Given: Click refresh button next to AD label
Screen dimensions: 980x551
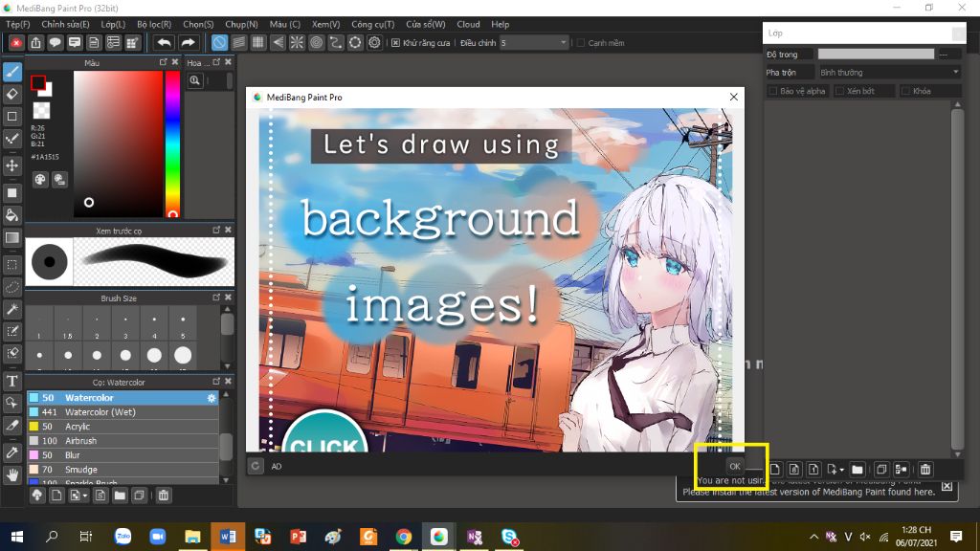Looking at the screenshot, I should [256, 466].
